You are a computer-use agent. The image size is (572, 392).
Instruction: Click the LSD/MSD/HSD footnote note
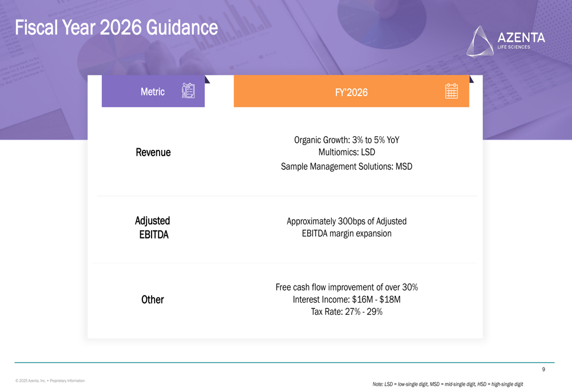(447, 384)
